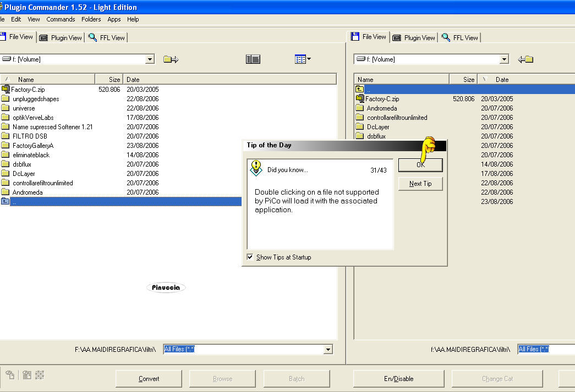Select eliminateblack folder in left pane

(x=31, y=154)
